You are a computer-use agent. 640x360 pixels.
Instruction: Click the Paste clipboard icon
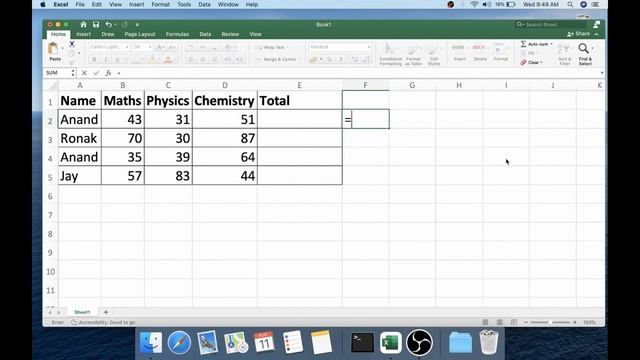[x=53, y=49]
